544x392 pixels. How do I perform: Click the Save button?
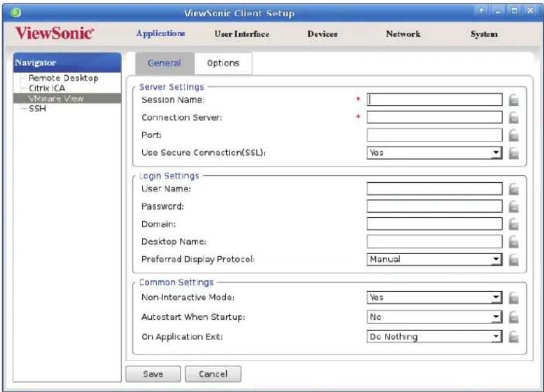(x=153, y=374)
